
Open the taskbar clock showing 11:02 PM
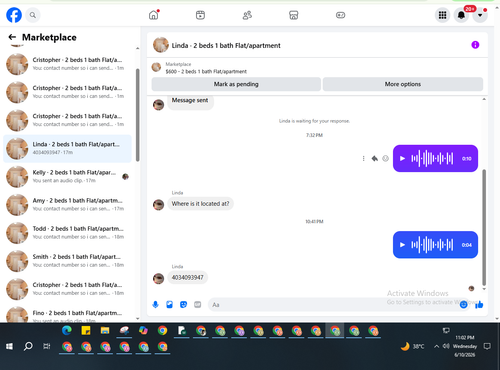tap(465, 346)
